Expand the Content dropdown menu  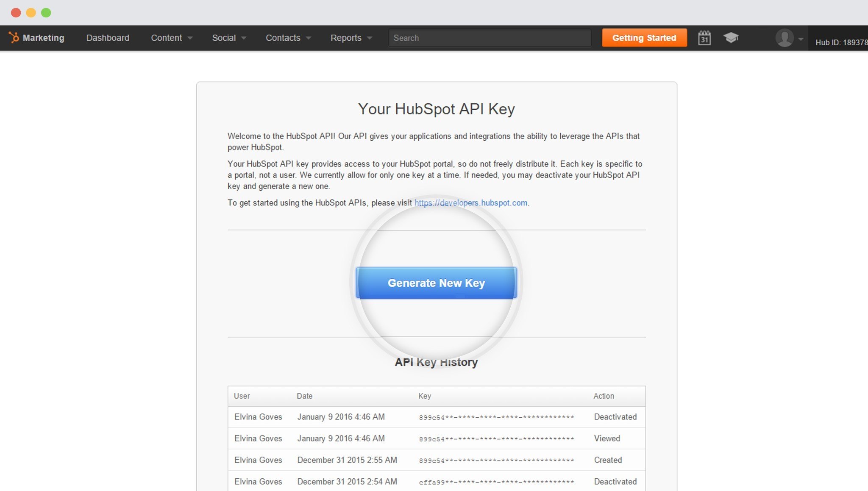171,38
